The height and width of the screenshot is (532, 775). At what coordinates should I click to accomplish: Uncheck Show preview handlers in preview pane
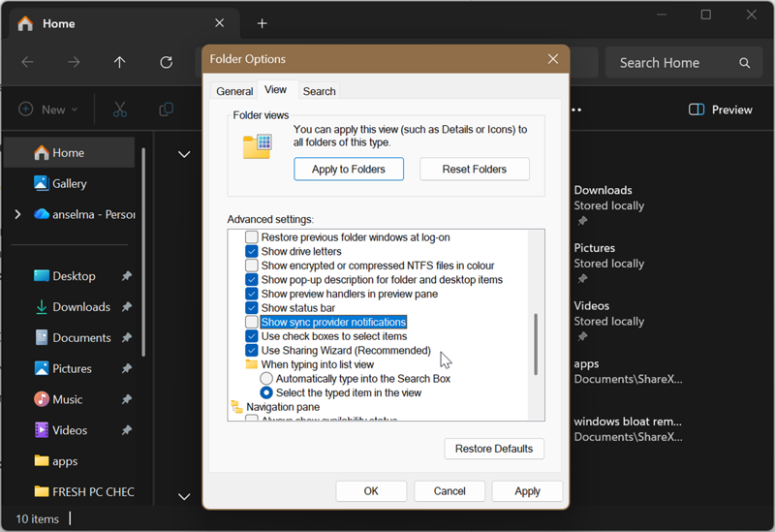coord(252,294)
